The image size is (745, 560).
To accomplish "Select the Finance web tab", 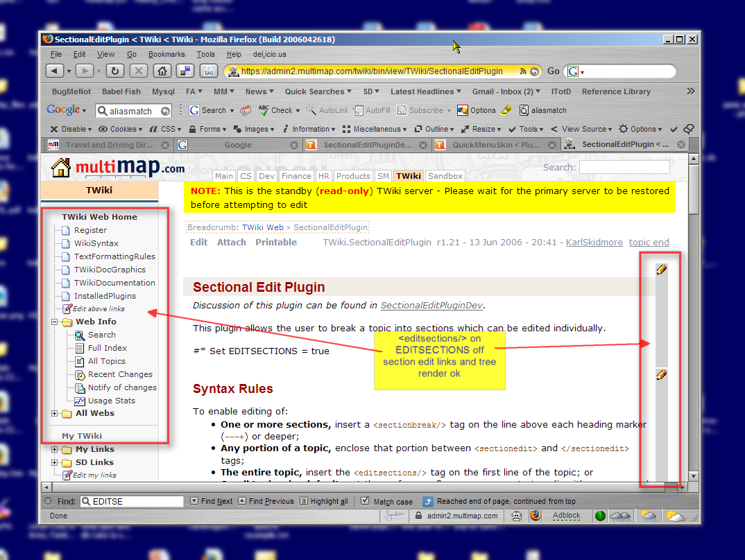I will pyautogui.click(x=296, y=176).
